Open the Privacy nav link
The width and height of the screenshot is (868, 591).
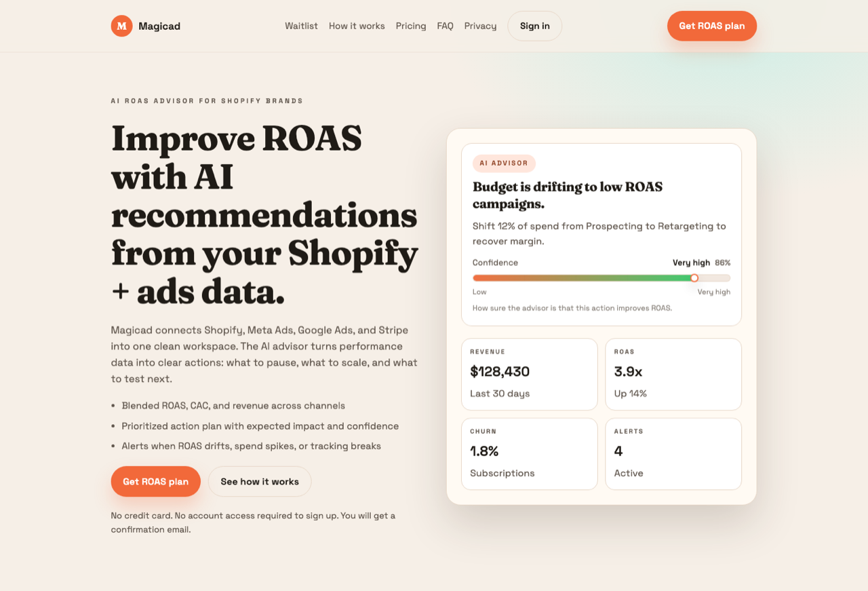[480, 26]
